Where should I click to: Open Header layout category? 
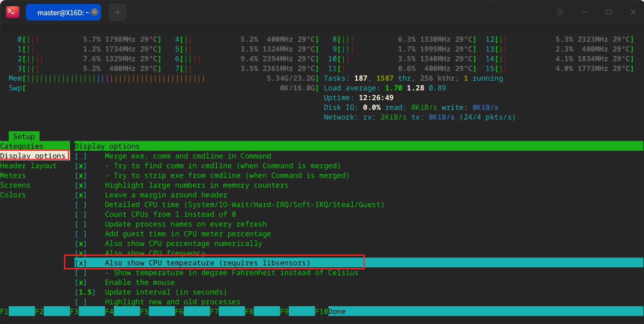(28, 166)
